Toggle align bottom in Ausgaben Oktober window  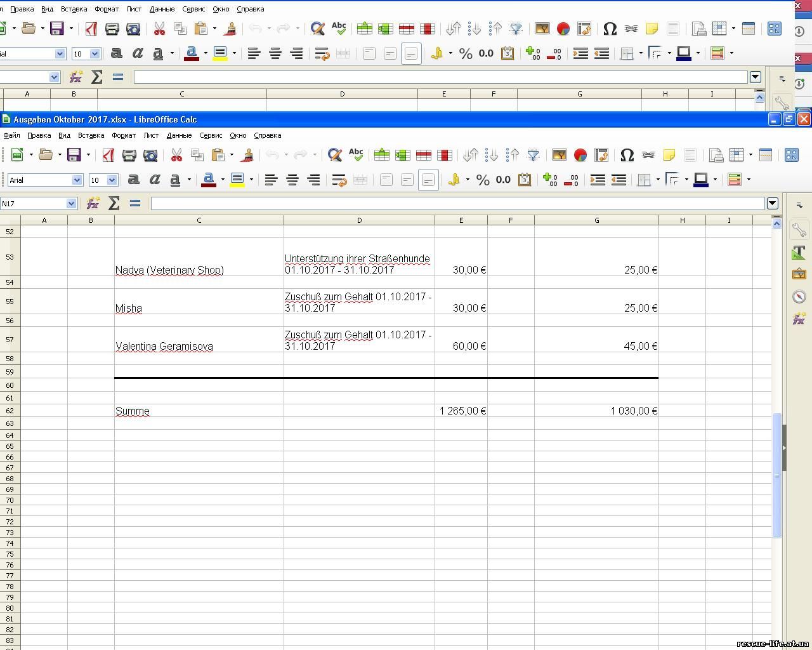coord(428,180)
